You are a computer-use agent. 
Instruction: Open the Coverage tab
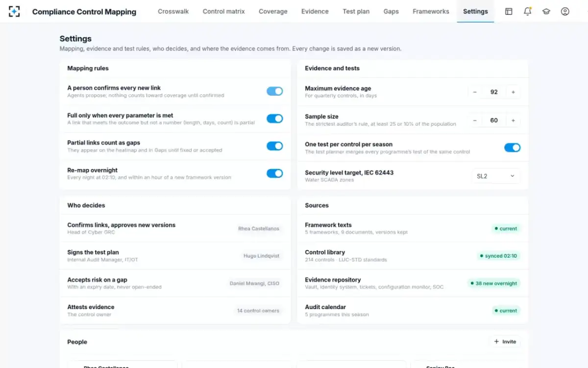tap(273, 11)
